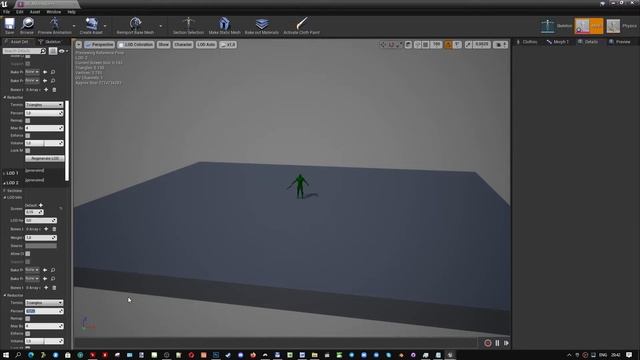Click the Show button in viewport toolbar
The width and height of the screenshot is (640, 360).
point(163,44)
